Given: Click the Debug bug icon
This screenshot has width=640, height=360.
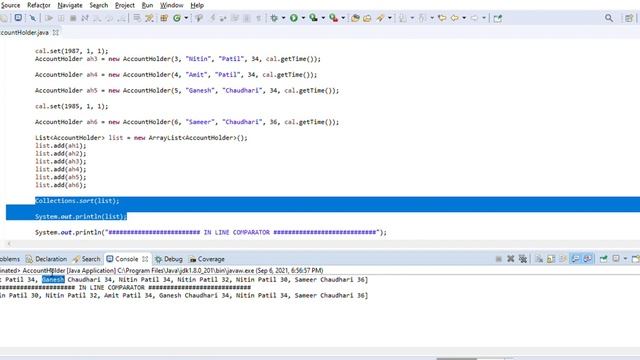Looking at the screenshot, I should (274, 18).
